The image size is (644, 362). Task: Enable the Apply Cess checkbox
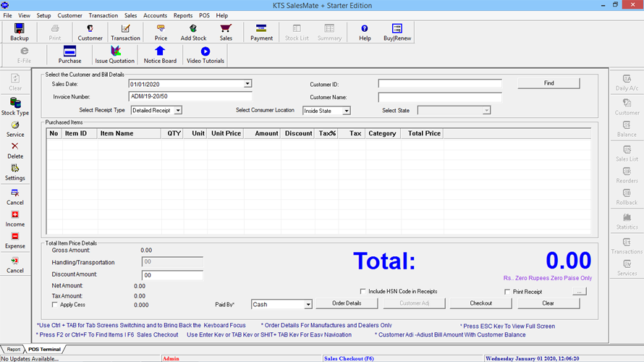pyautogui.click(x=54, y=305)
